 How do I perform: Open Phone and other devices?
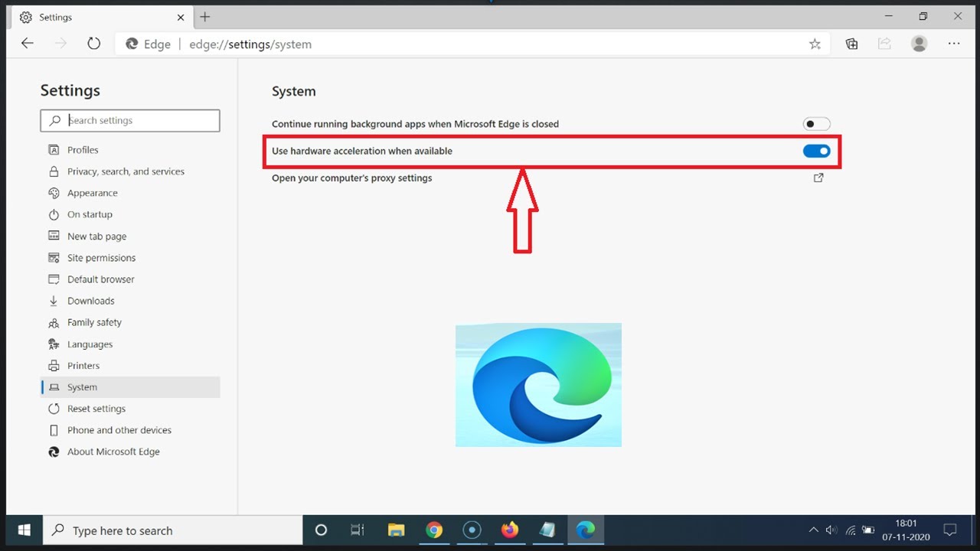(130, 430)
